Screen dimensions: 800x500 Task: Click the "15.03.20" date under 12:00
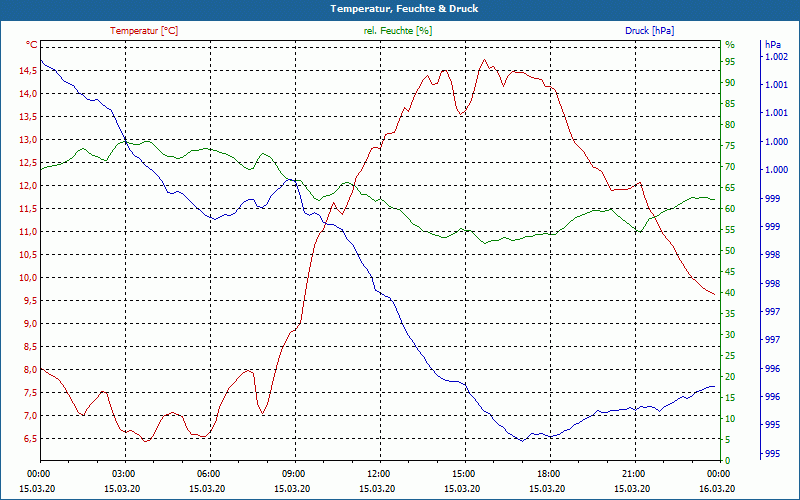pos(377,488)
